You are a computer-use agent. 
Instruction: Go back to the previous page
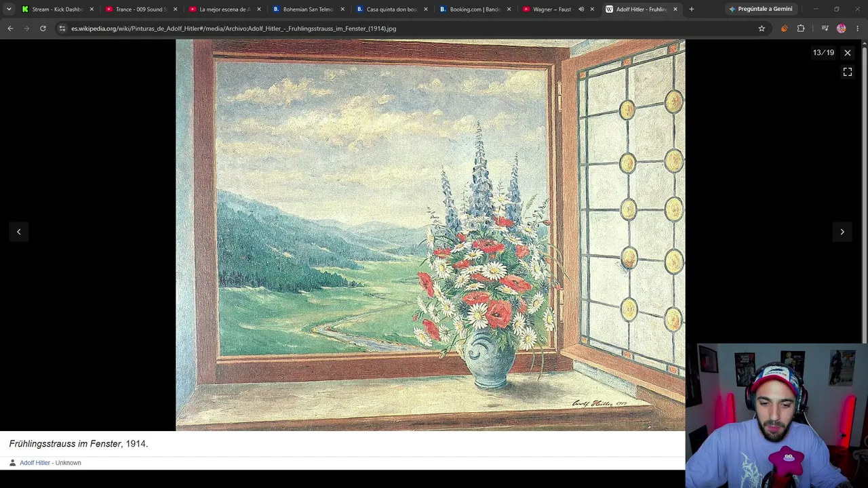pyautogui.click(x=10, y=28)
